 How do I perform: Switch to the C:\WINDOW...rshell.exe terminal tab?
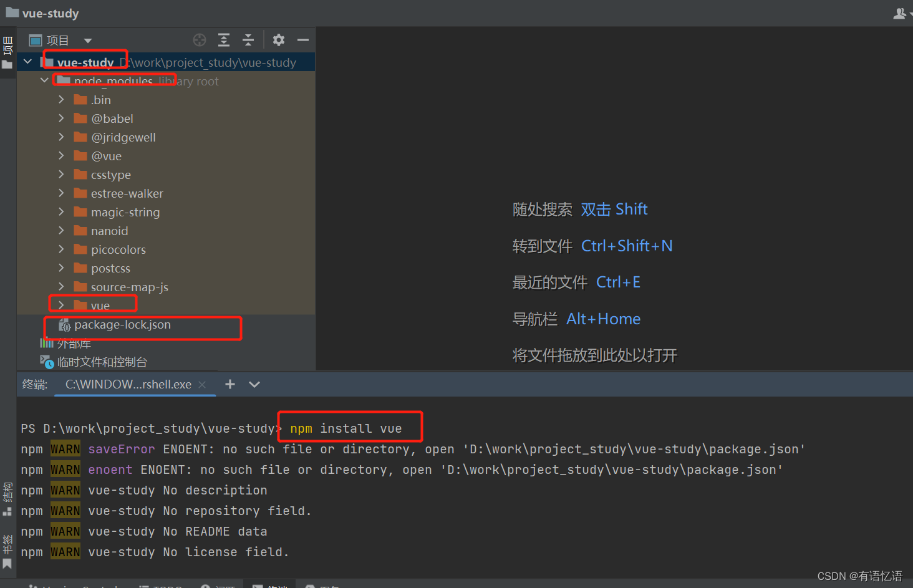(x=128, y=385)
